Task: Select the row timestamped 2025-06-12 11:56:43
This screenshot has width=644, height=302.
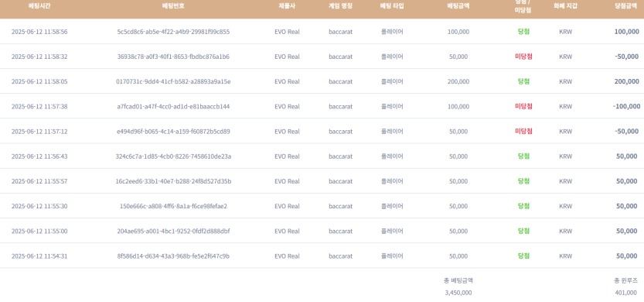Action: [x=322, y=156]
